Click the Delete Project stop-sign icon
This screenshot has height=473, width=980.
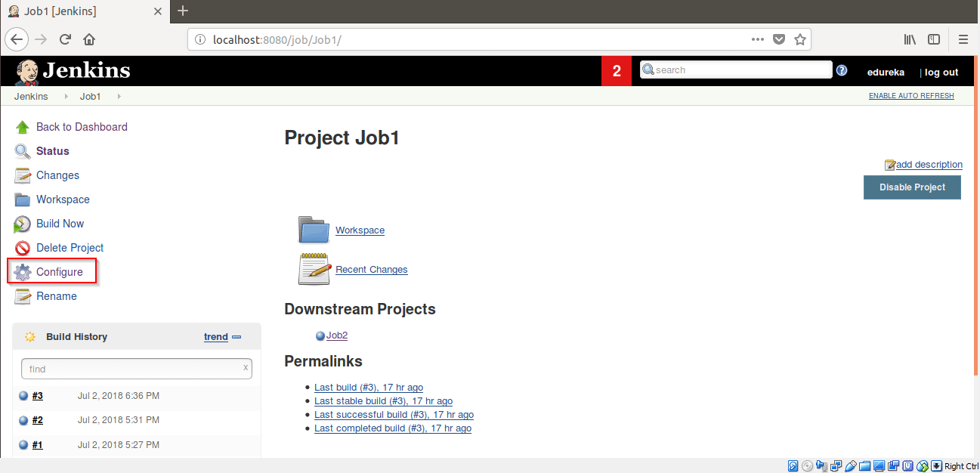(21, 247)
